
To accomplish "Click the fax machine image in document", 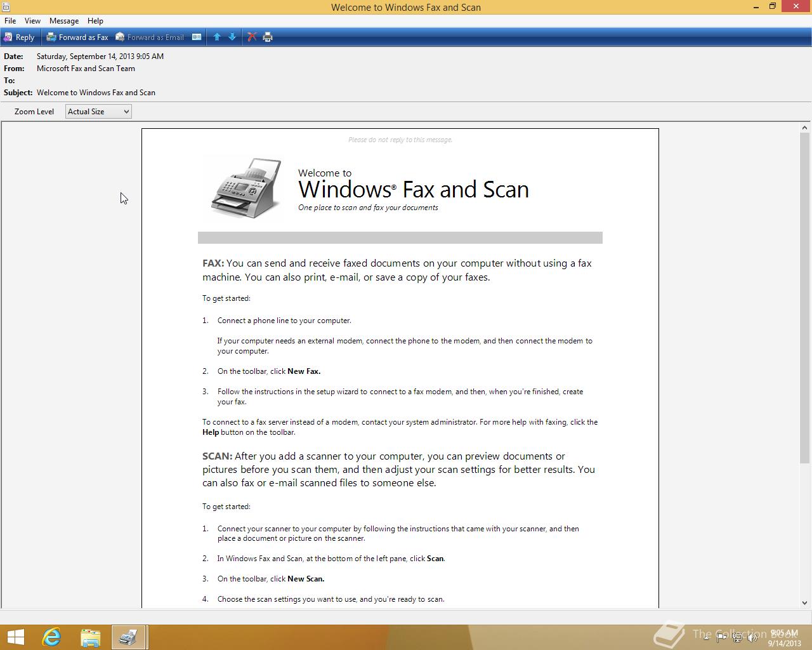I will (x=246, y=189).
